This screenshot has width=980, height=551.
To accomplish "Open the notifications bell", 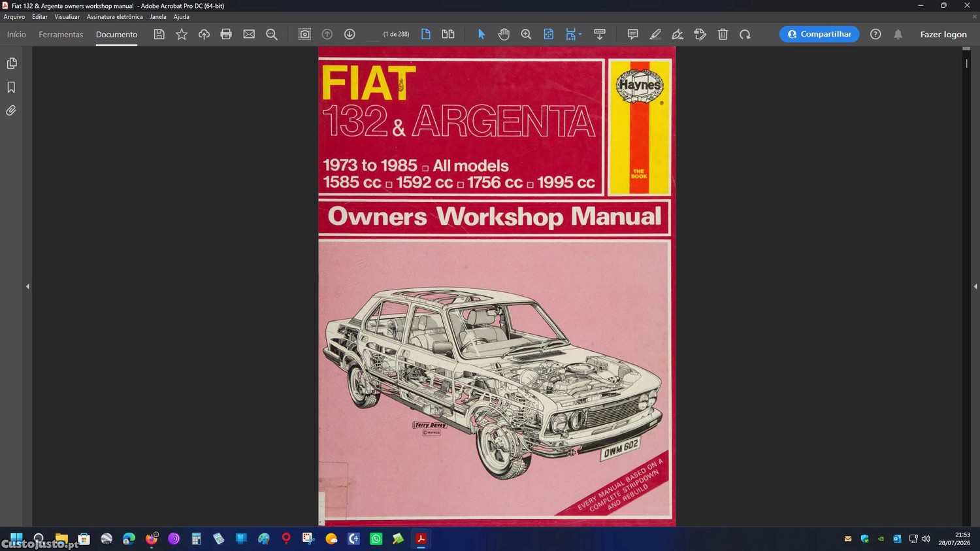I will (x=898, y=34).
